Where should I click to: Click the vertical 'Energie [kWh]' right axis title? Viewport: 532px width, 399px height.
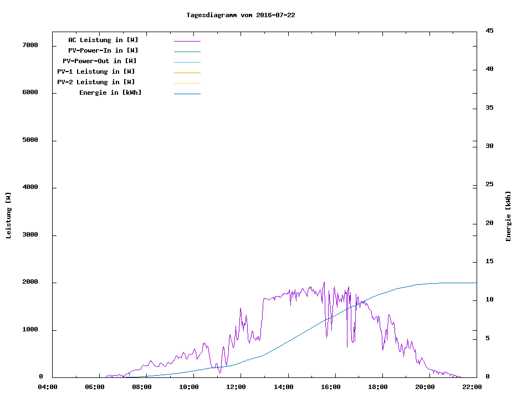pos(508,216)
